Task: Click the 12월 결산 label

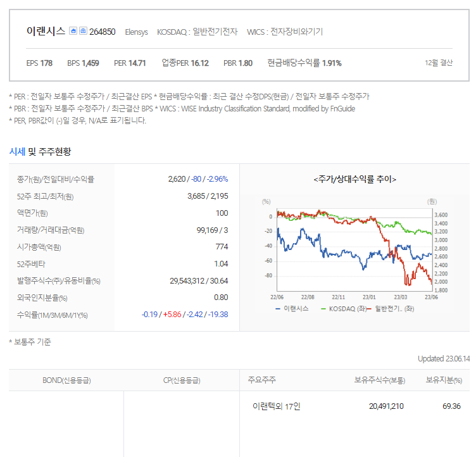Action: point(439,63)
